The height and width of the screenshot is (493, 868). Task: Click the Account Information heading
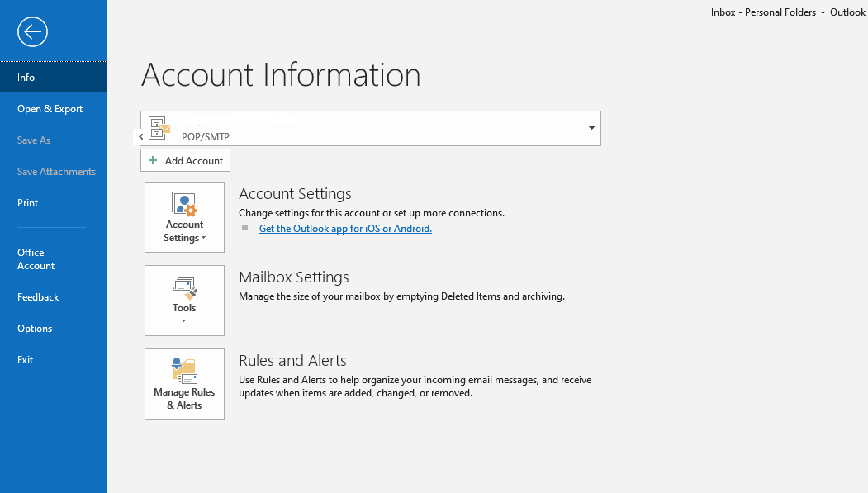tap(281, 75)
